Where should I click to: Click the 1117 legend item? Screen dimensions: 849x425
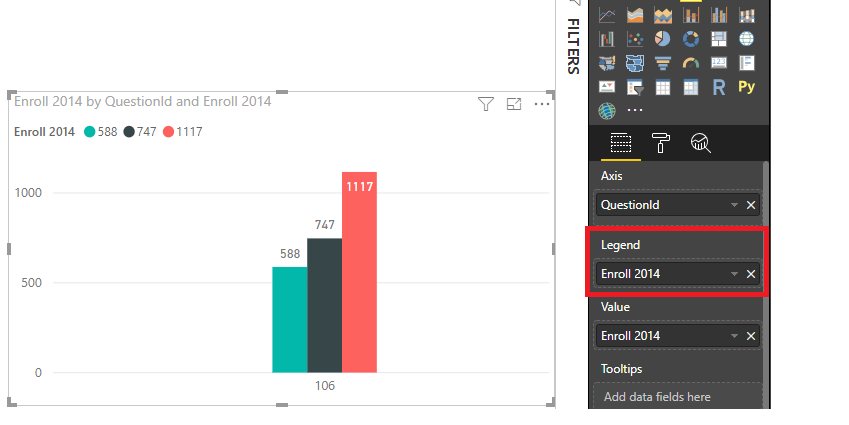coord(182,132)
